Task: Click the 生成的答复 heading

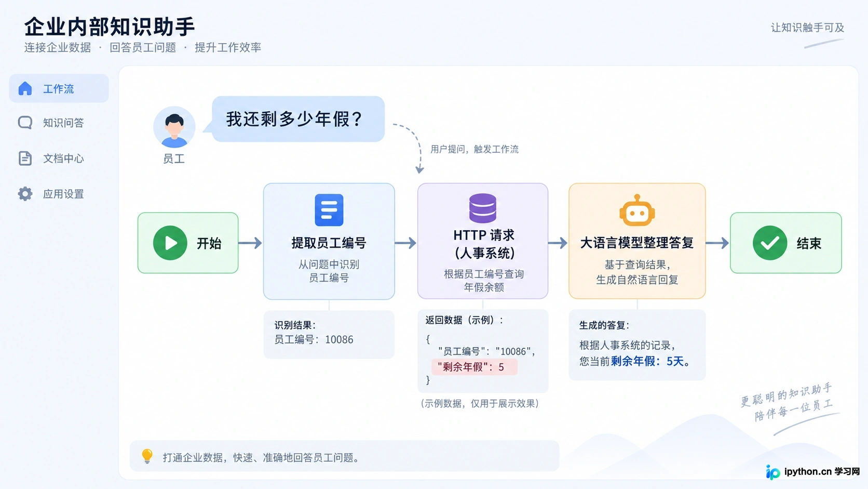Action: point(604,325)
